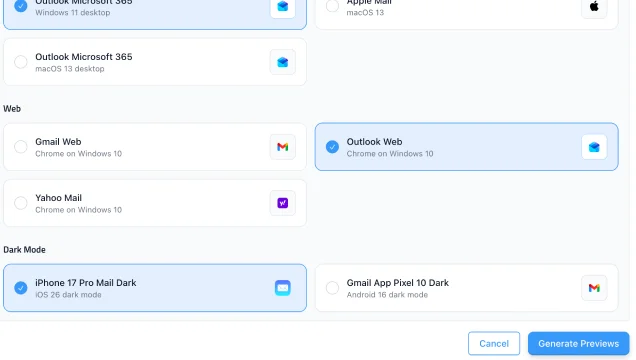
Task: Click Gmail icon on Gmail App Pixel 10 Dark card
Action: pyautogui.click(x=594, y=288)
